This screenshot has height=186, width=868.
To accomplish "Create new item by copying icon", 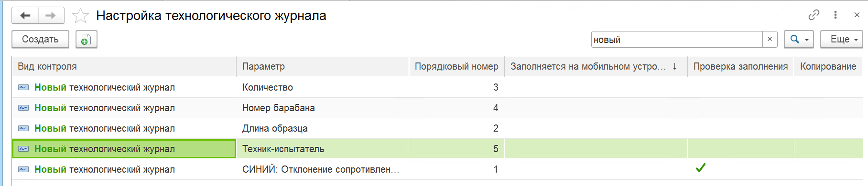I will [x=86, y=40].
